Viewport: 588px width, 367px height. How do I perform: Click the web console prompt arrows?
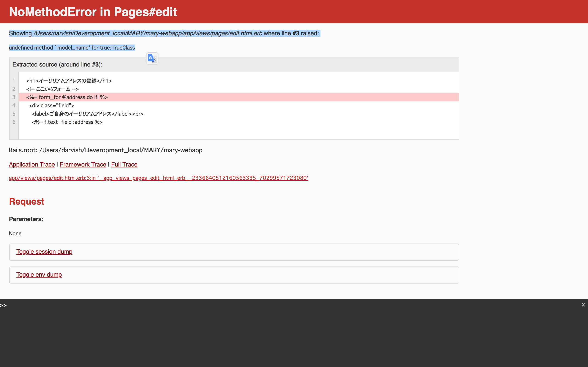3,305
